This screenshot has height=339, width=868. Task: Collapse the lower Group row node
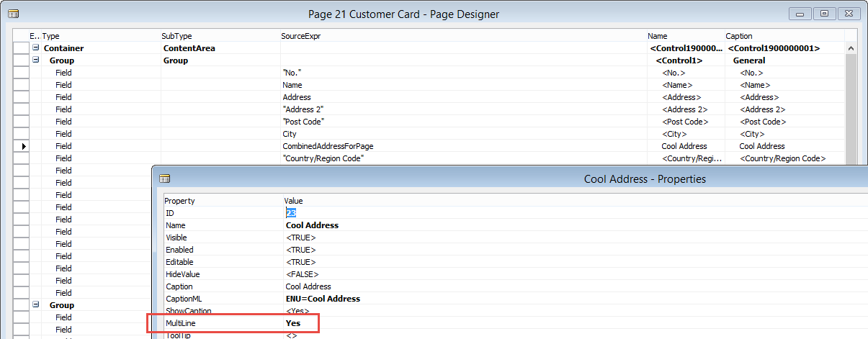35,305
